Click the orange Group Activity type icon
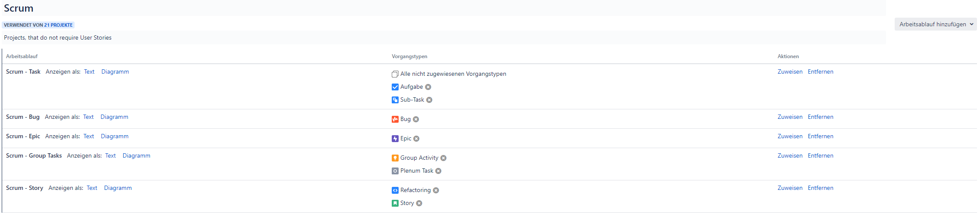Viewport: 980px width, 214px height. [x=395, y=158]
